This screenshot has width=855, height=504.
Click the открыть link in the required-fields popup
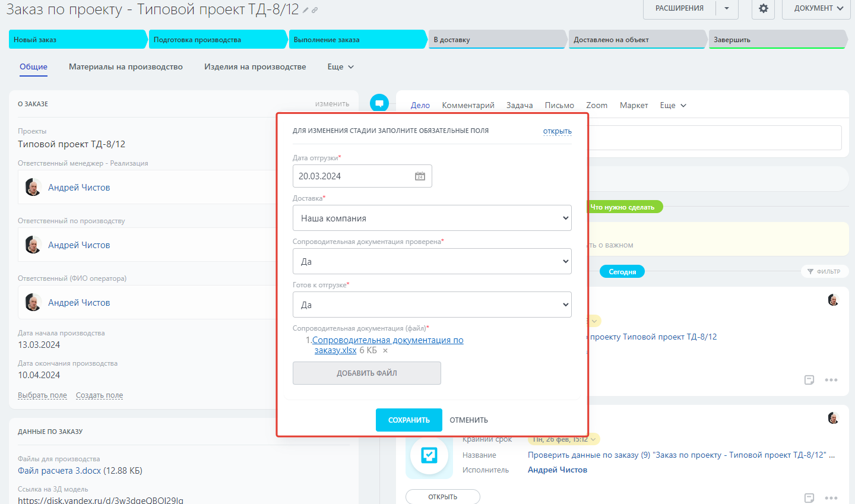point(558,131)
